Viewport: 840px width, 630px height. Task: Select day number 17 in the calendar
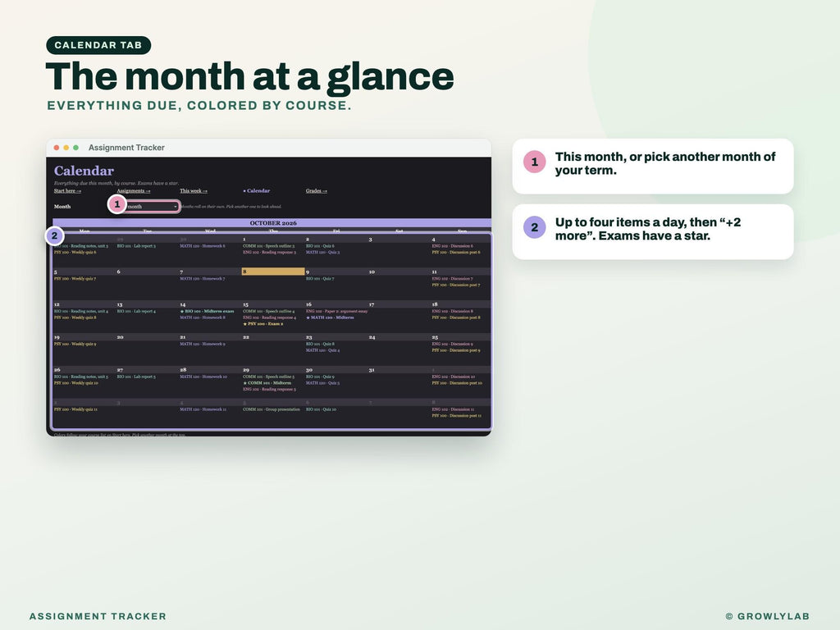point(372,304)
